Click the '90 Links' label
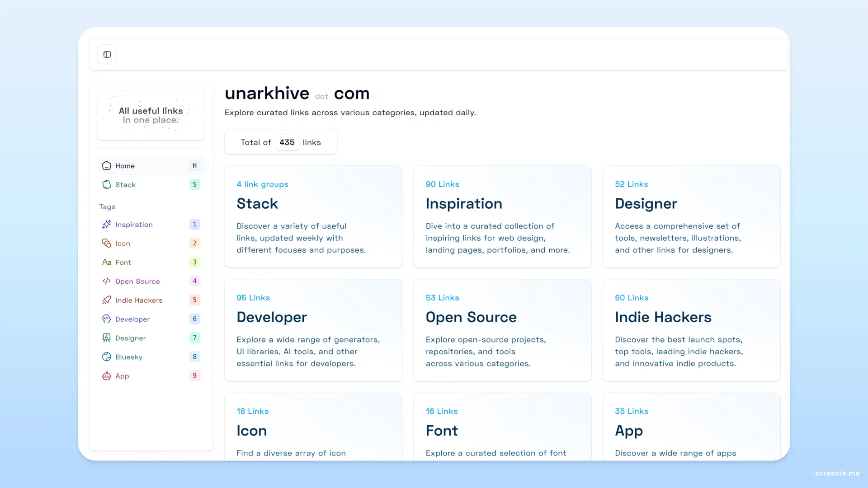 (442, 184)
